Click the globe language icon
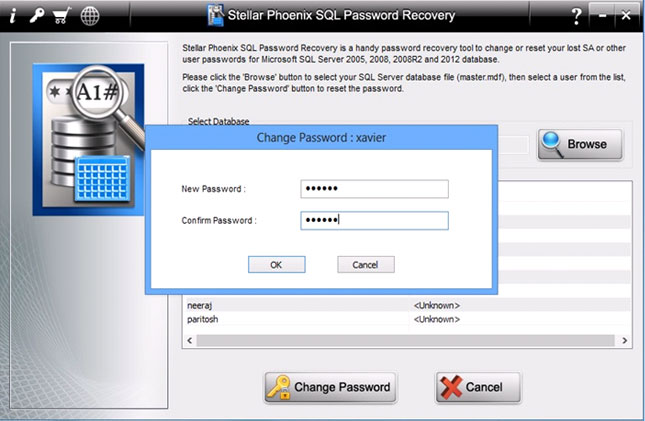The width and height of the screenshot is (645, 421). 90,16
